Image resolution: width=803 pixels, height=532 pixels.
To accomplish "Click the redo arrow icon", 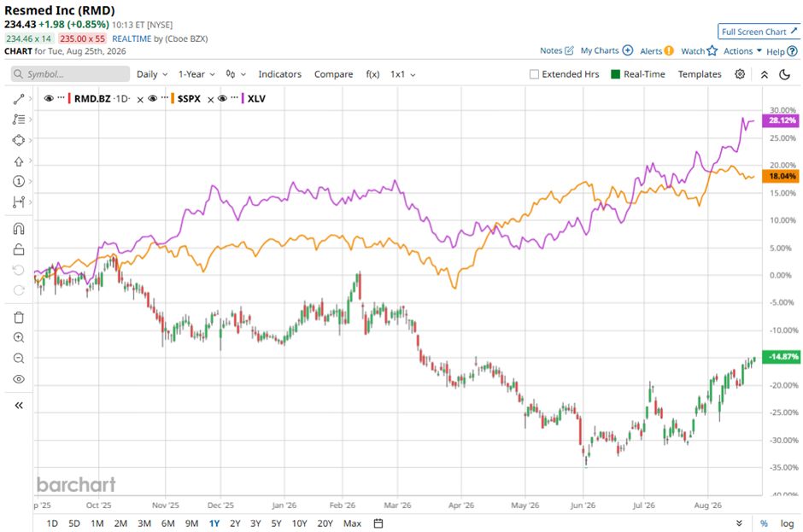I will click(x=19, y=290).
